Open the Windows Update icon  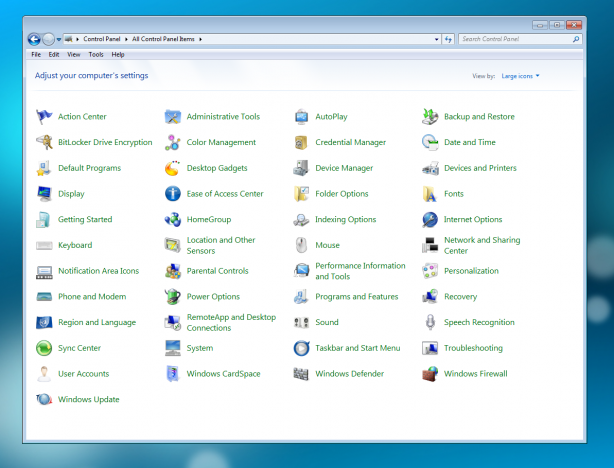tap(44, 399)
